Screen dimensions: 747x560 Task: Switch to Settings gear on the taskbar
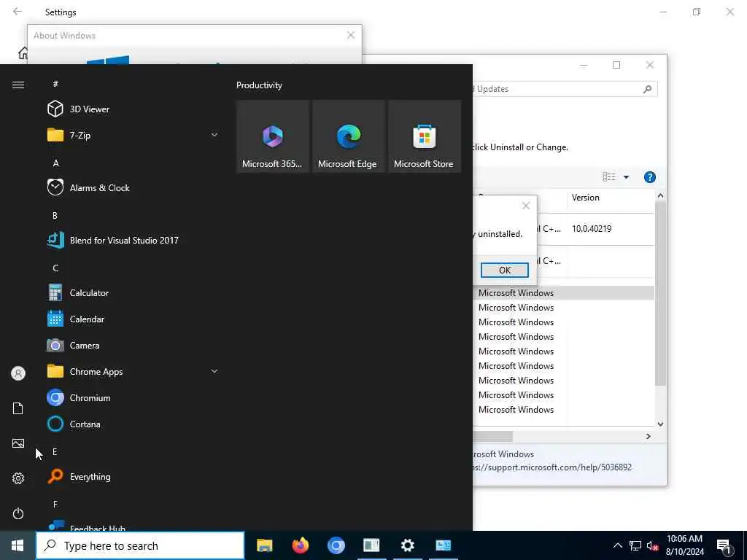click(407, 545)
